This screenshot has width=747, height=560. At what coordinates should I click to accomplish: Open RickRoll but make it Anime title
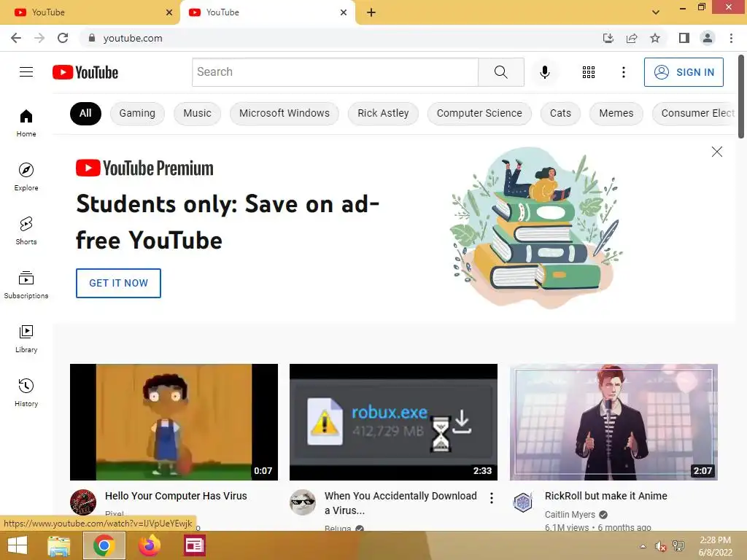(x=605, y=496)
